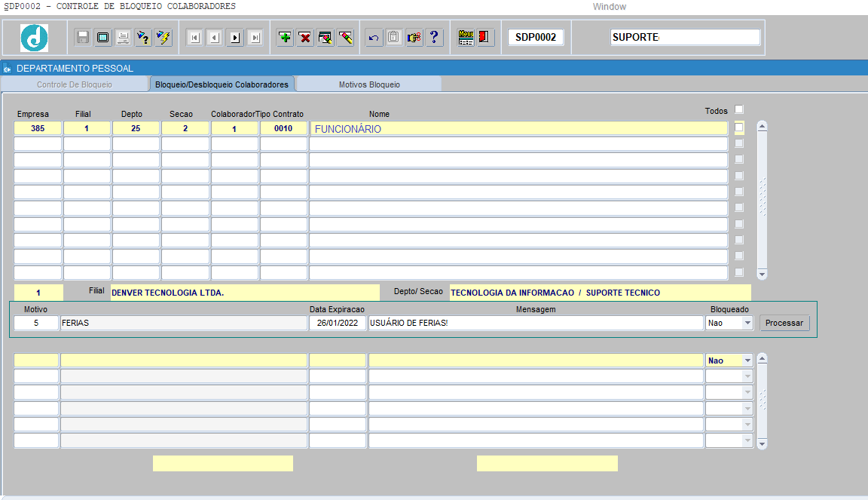
Task: Open third row dropdown in lower grid
Action: point(748,392)
